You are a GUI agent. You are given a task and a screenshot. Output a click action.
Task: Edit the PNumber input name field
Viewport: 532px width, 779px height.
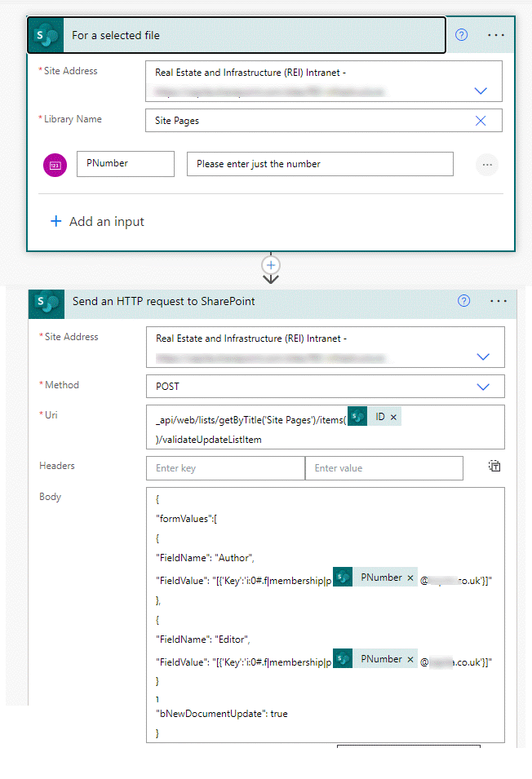126,164
